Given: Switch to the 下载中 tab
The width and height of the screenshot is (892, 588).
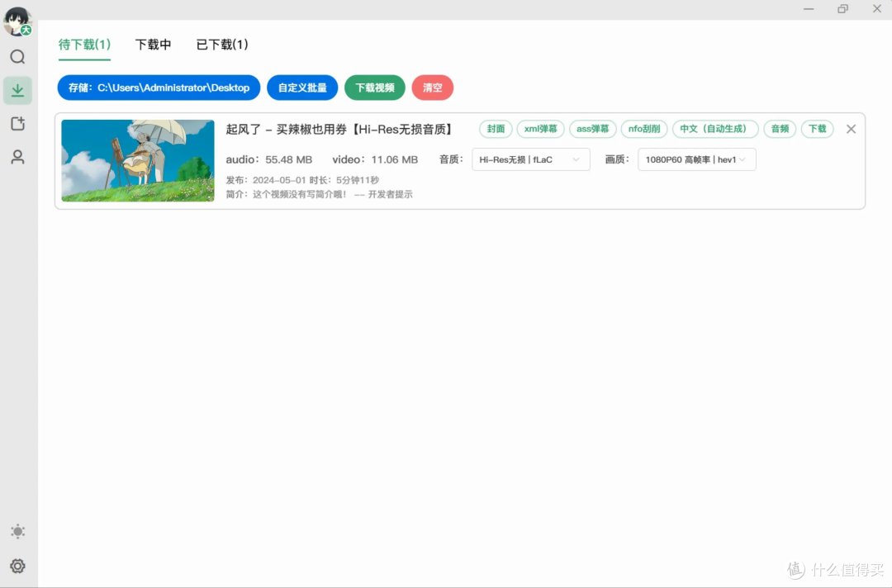Looking at the screenshot, I should tap(153, 45).
